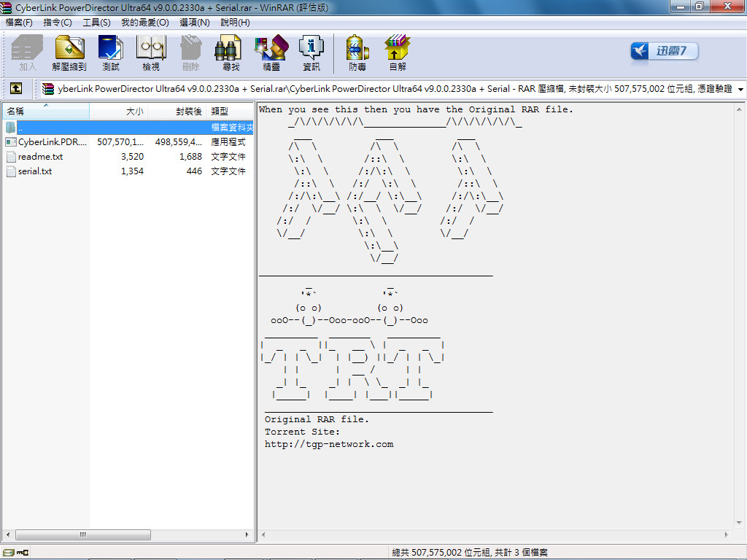This screenshot has height=560, width=747.
Task: Sort by 名稱 column header
Action: tap(46, 112)
